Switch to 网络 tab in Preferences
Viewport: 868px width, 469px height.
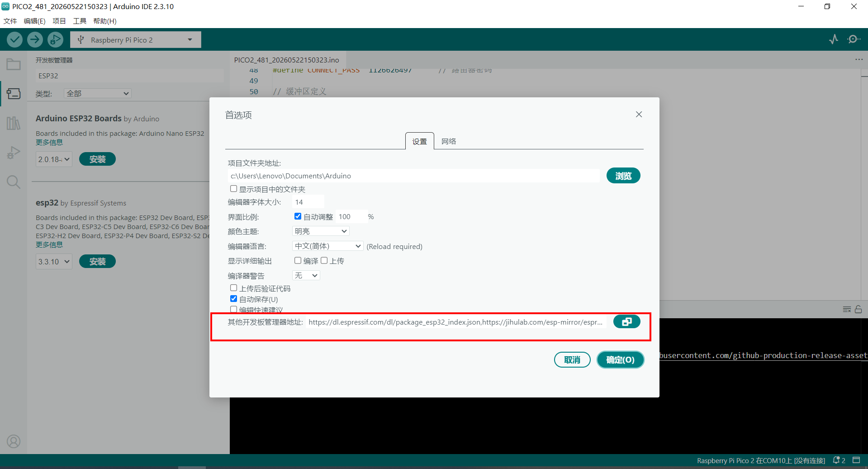[x=449, y=141]
